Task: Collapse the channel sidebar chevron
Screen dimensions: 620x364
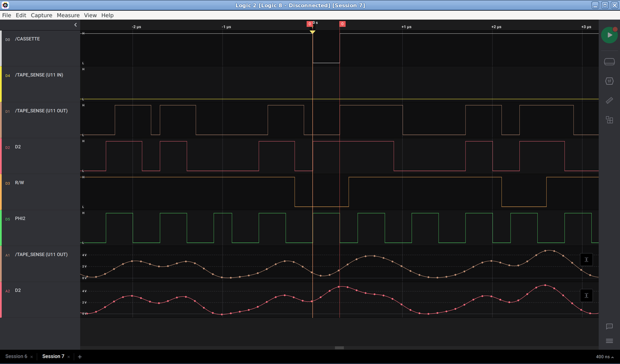Action: pos(76,25)
